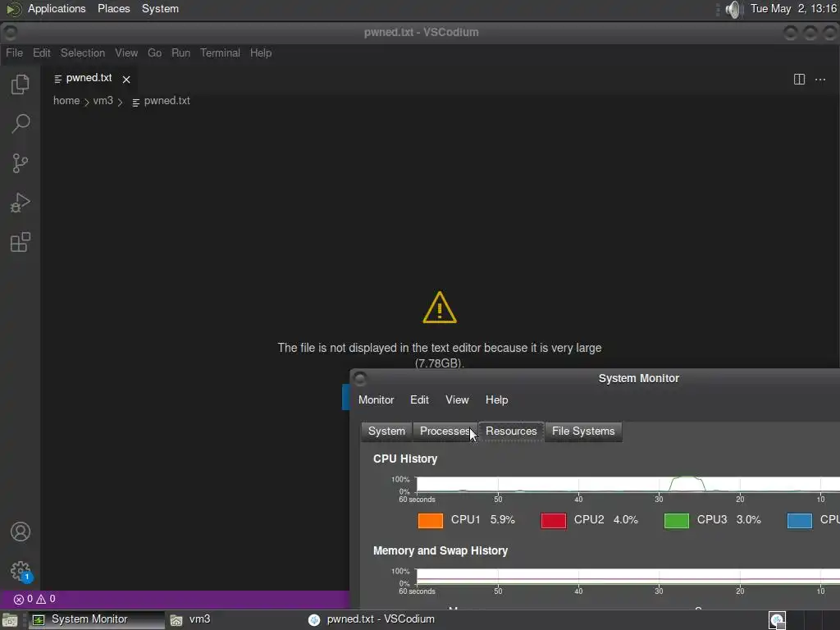The height and width of the screenshot is (630, 840).
Task: Click the CPU History heading
Action: (405, 459)
